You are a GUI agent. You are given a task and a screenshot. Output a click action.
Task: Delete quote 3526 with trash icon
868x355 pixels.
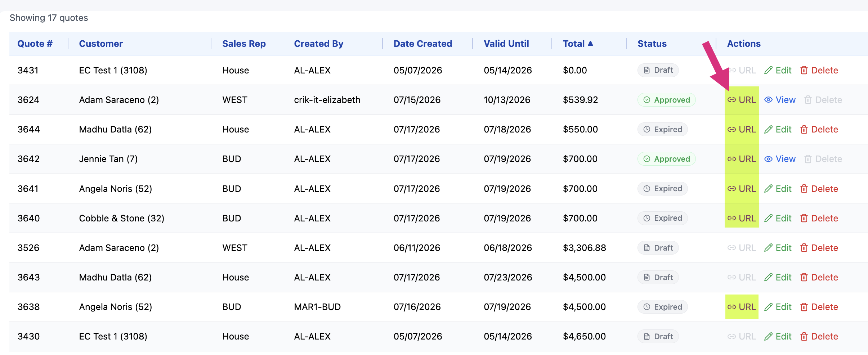[x=804, y=248]
